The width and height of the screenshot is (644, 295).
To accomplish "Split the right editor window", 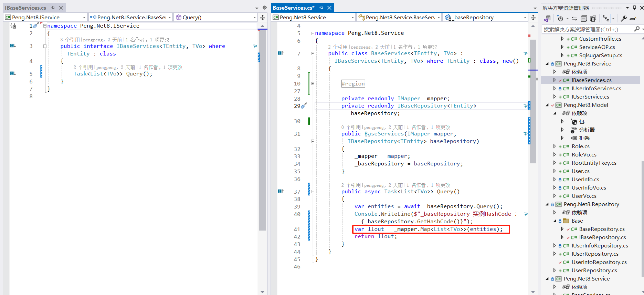I will click(x=533, y=17).
